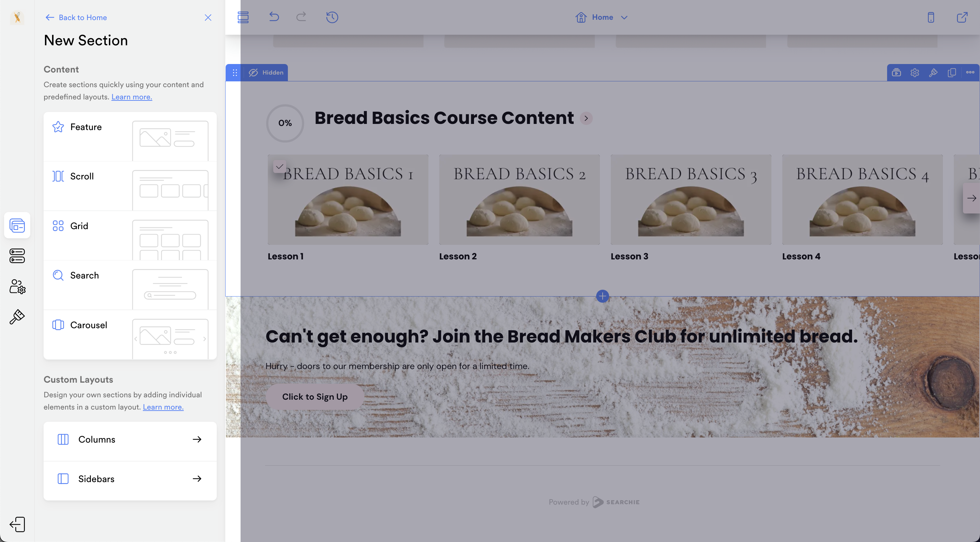
Task: Switch to mobile preview icon
Action: tap(931, 17)
